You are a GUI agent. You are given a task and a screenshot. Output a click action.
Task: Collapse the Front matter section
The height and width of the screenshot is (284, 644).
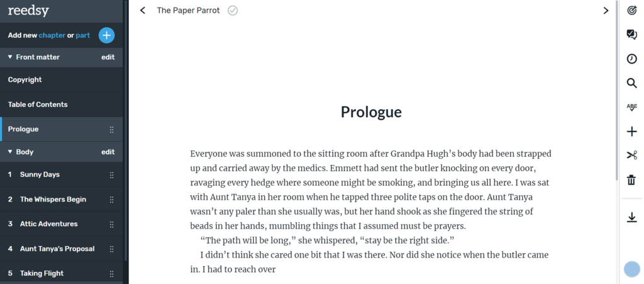tap(10, 57)
